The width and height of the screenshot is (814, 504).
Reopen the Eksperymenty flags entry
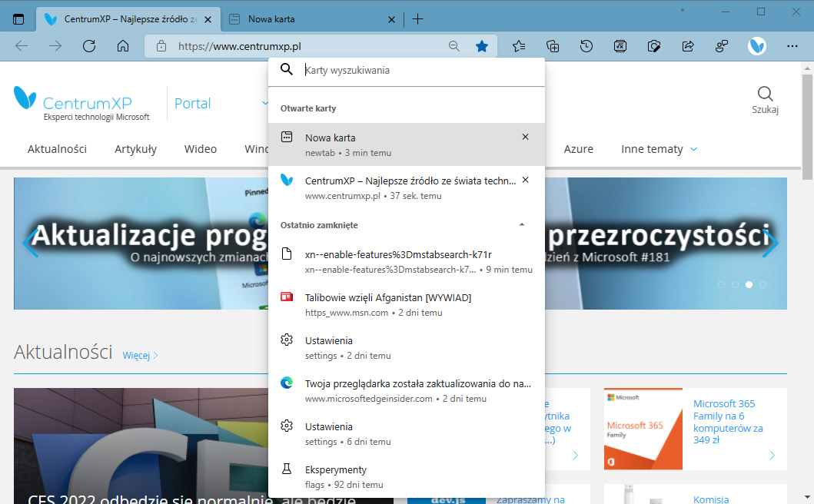coord(407,476)
